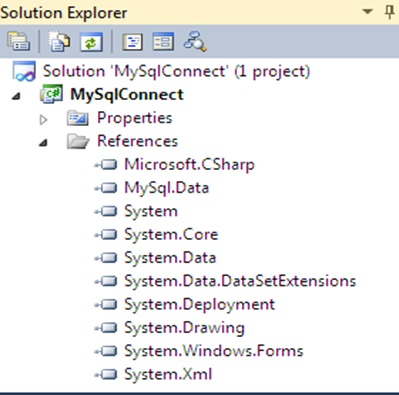The image size is (399, 395).
Task: Select the System.Core reference
Action: click(171, 235)
